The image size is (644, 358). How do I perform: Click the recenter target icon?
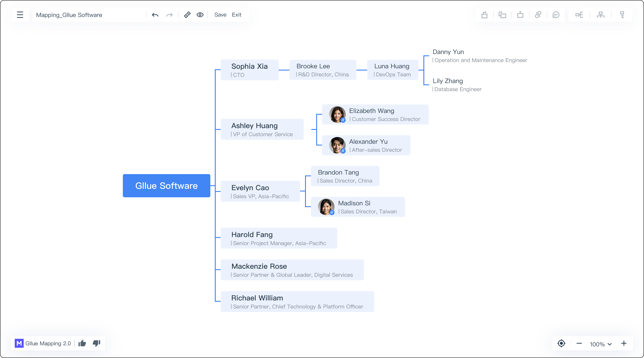[x=561, y=343]
